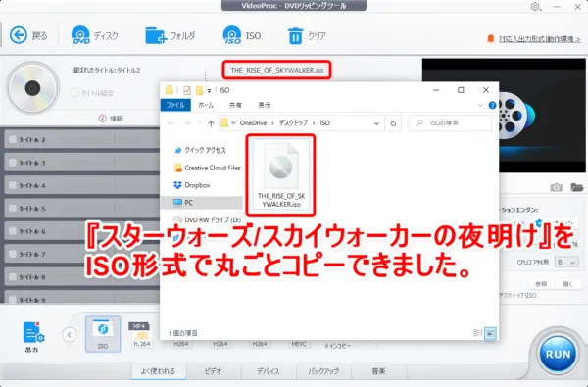Switch to the よく使われる tab
The height and width of the screenshot is (387, 588).
pos(158,371)
